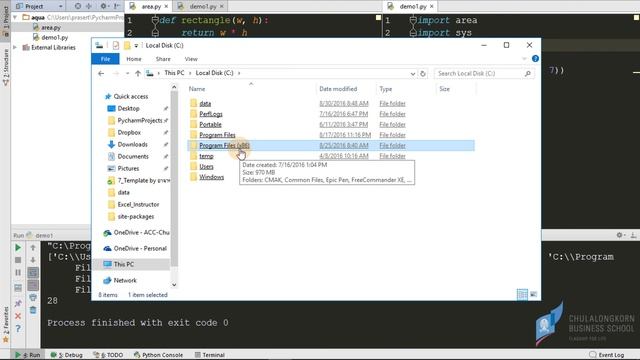Click the Explorer help icon
Viewport: 640px width, 360px height.
pyautogui.click(x=535, y=59)
